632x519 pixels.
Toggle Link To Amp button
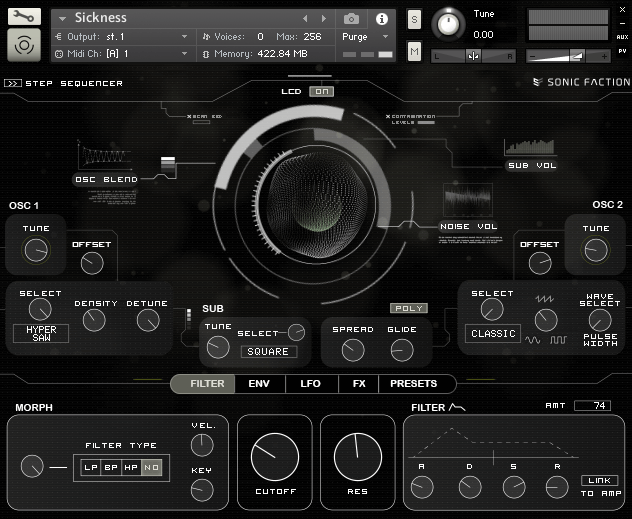click(x=599, y=480)
